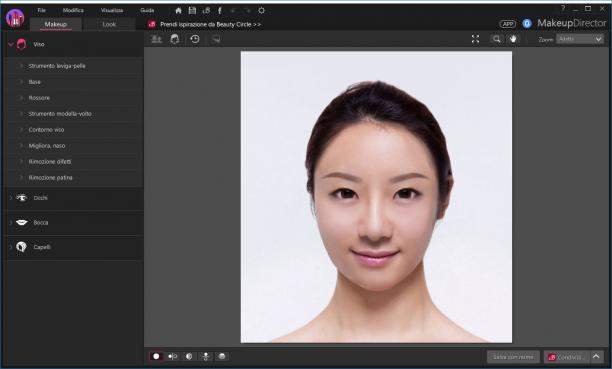Click the Beauty Circle red banner icon
Screen dimensions: 612x369
pyautogui.click(x=152, y=24)
